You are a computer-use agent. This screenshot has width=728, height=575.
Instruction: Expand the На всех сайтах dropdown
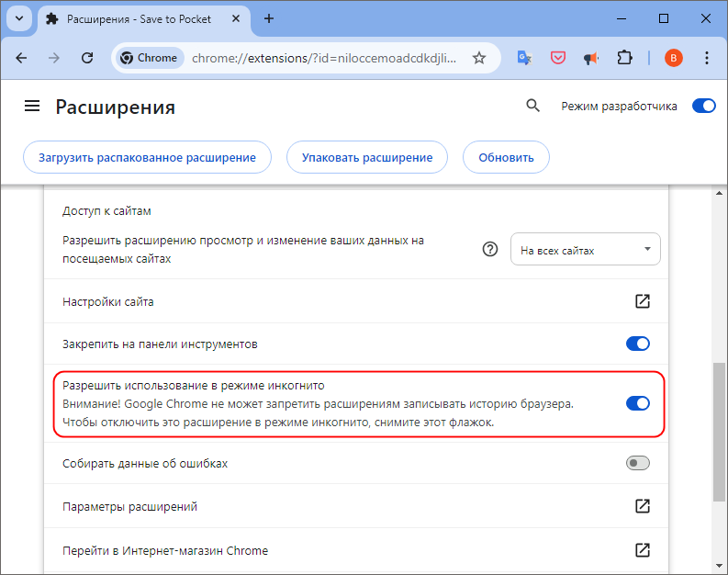coord(586,250)
